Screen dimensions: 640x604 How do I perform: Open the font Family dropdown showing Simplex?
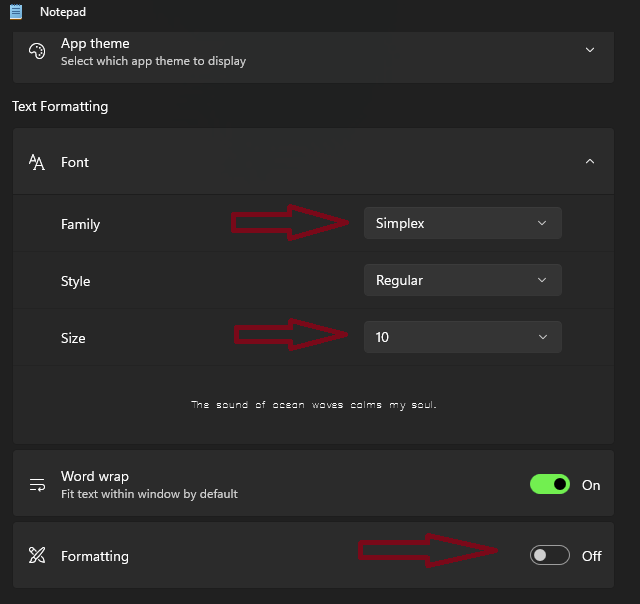pos(462,223)
